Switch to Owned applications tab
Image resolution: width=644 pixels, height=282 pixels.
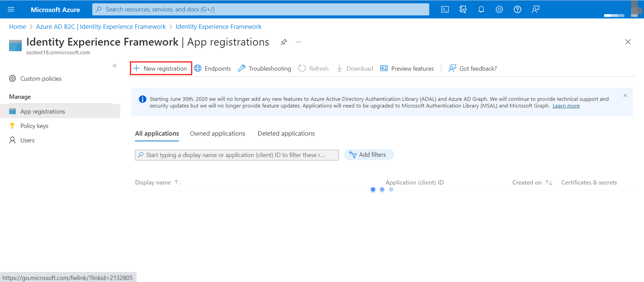tap(218, 133)
